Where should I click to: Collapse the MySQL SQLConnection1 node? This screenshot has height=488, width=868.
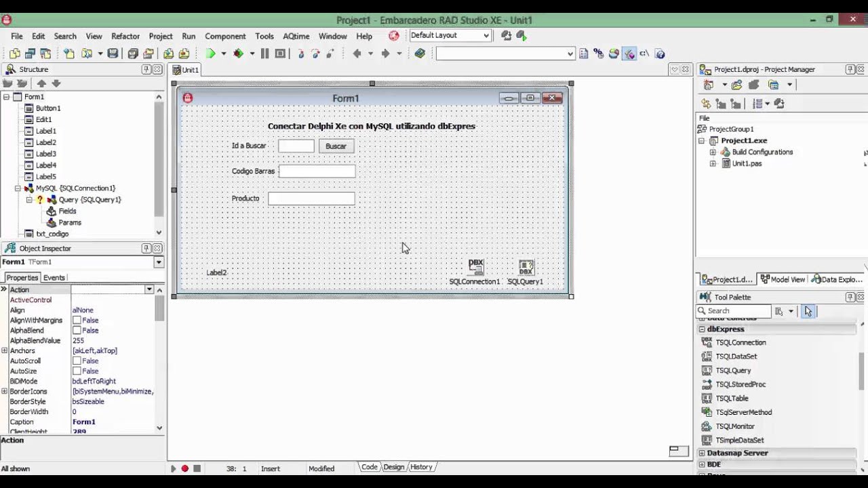[x=18, y=188]
